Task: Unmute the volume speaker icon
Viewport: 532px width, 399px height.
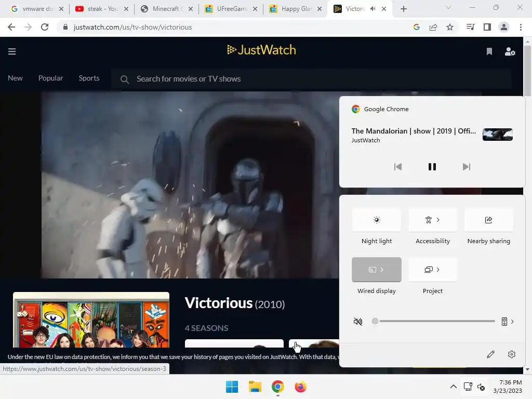Action: pyautogui.click(x=357, y=321)
